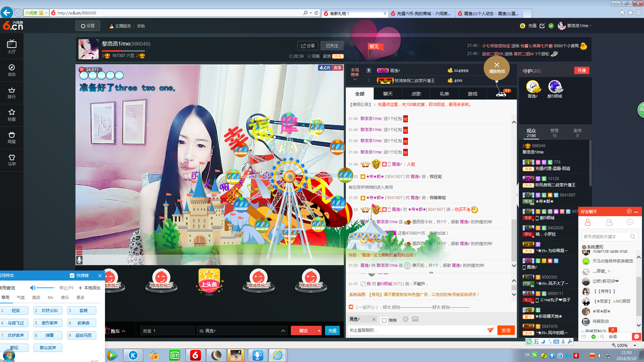Open Internet Explorer on the taskbar

click(x=278, y=355)
